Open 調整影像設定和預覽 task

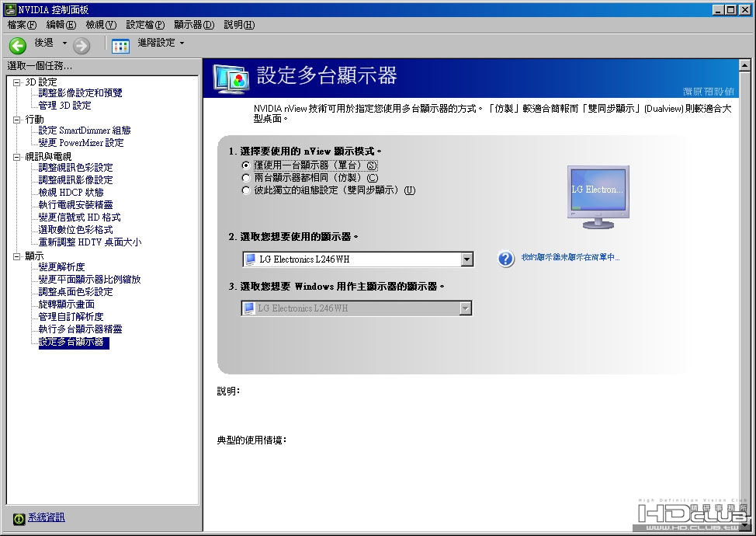click(81, 92)
